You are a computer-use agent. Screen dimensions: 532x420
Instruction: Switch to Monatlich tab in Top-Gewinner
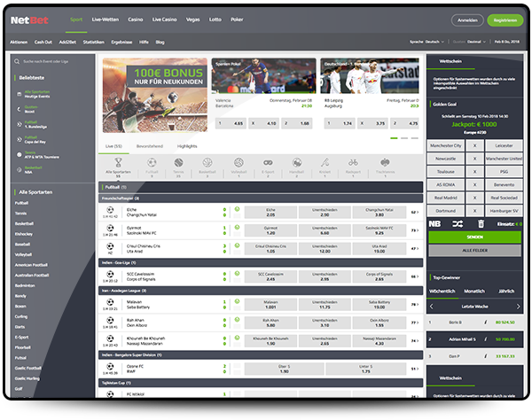474,292
